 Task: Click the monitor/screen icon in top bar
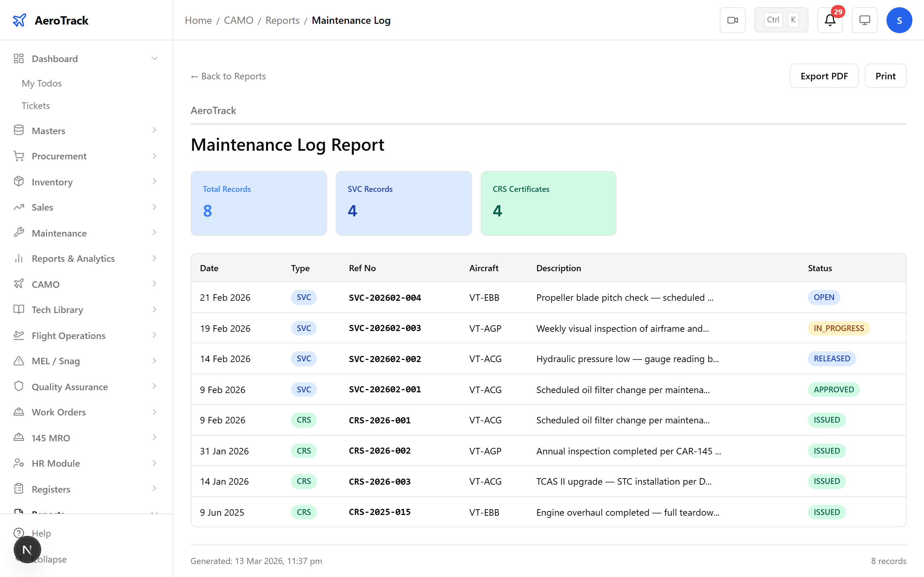coord(864,20)
